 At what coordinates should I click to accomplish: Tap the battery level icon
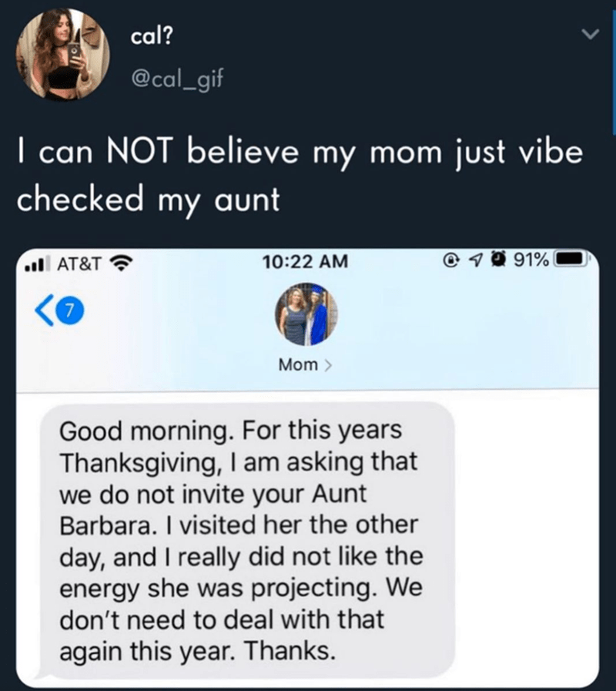(571, 259)
